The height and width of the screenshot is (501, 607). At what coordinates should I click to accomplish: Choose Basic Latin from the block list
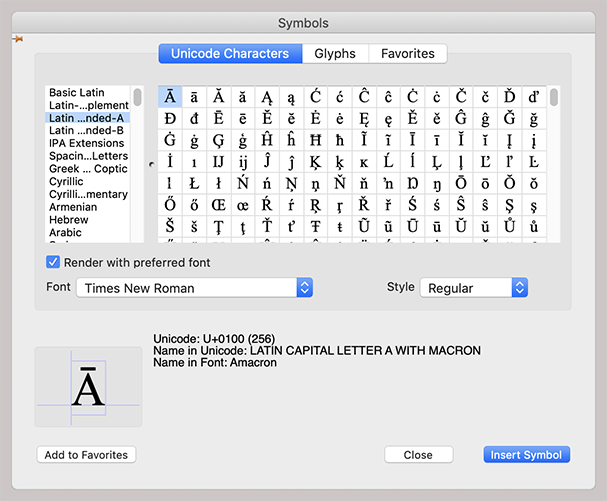76,93
